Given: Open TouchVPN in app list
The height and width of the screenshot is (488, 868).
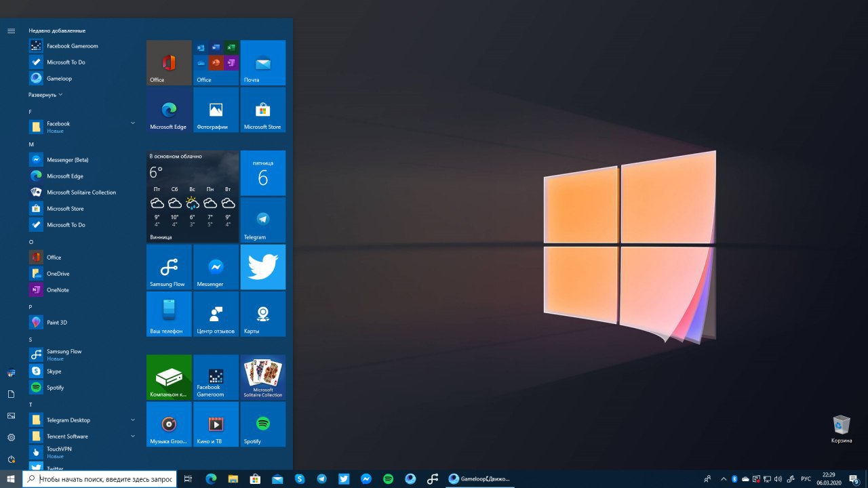Looking at the screenshot, I should pyautogui.click(x=83, y=452).
